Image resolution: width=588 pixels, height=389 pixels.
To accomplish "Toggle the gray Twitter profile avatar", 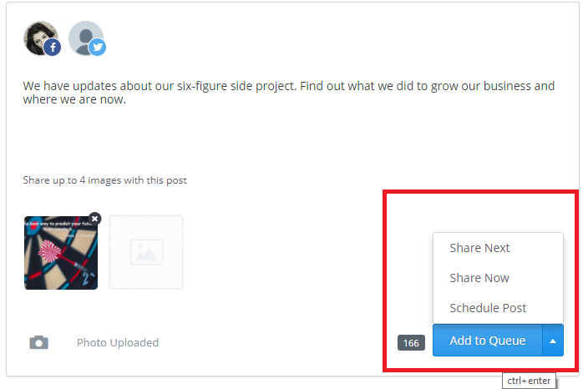I will pyautogui.click(x=84, y=37).
